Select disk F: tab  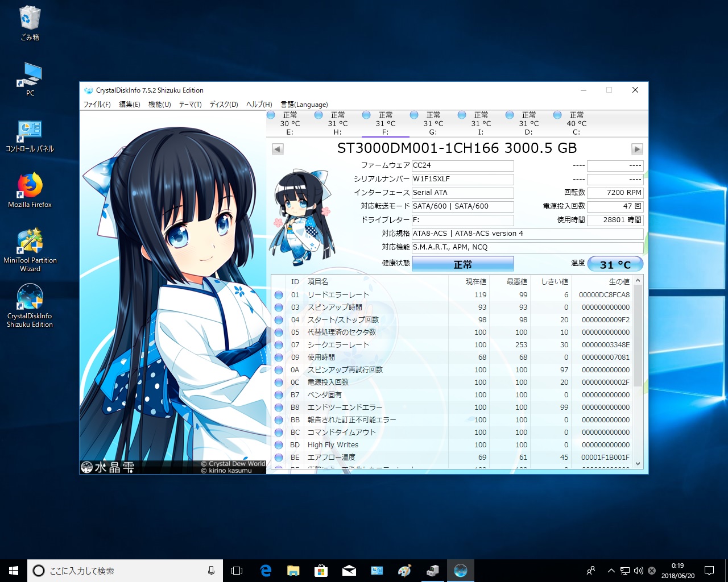(x=386, y=123)
